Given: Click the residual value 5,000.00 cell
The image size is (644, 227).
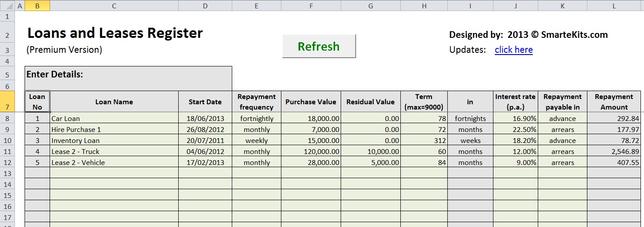Looking at the screenshot, I should click(371, 162).
